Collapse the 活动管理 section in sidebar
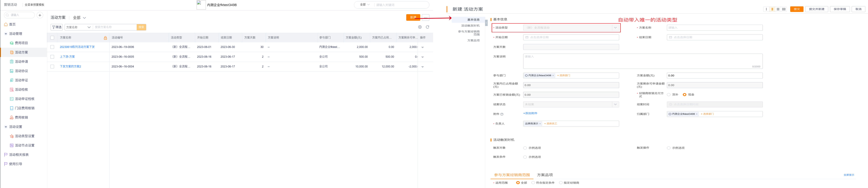868x188 pixels. pos(6,34)
